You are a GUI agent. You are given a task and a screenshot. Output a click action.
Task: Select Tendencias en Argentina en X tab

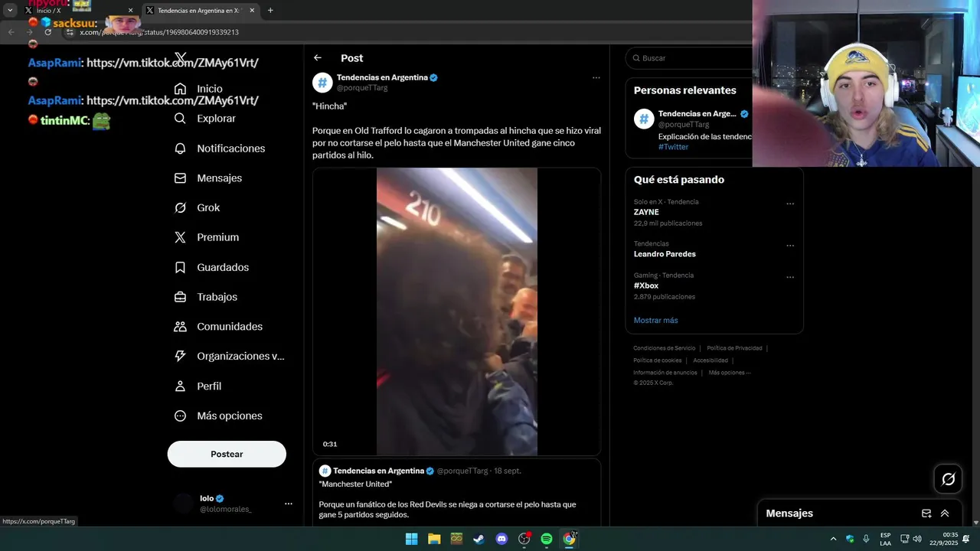click(x=201, y=11)
